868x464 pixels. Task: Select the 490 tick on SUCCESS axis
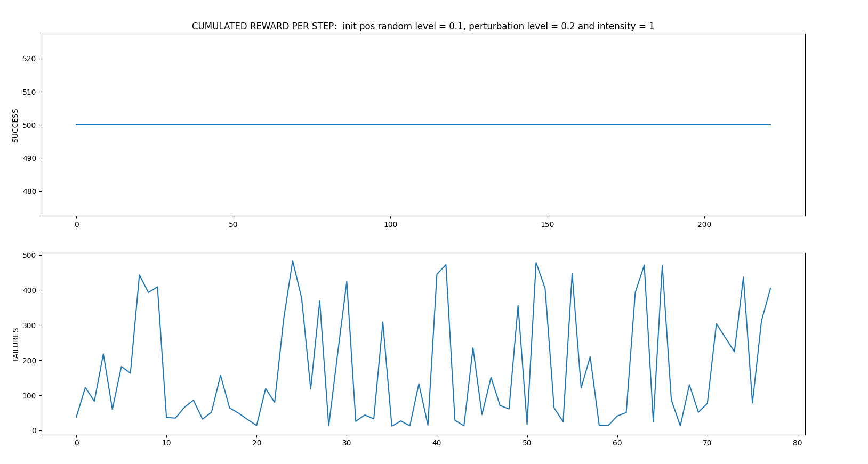[x=30, y=158]
